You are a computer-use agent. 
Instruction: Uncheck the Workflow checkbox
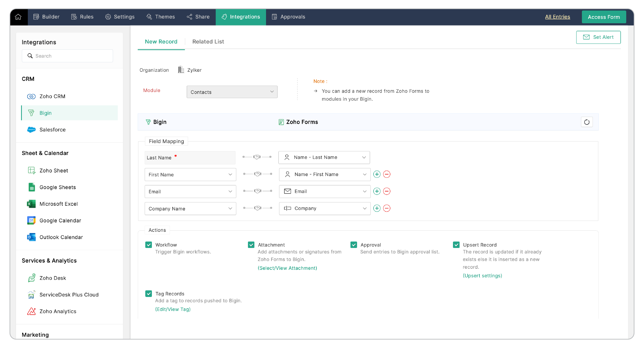[x=148, y=245]
